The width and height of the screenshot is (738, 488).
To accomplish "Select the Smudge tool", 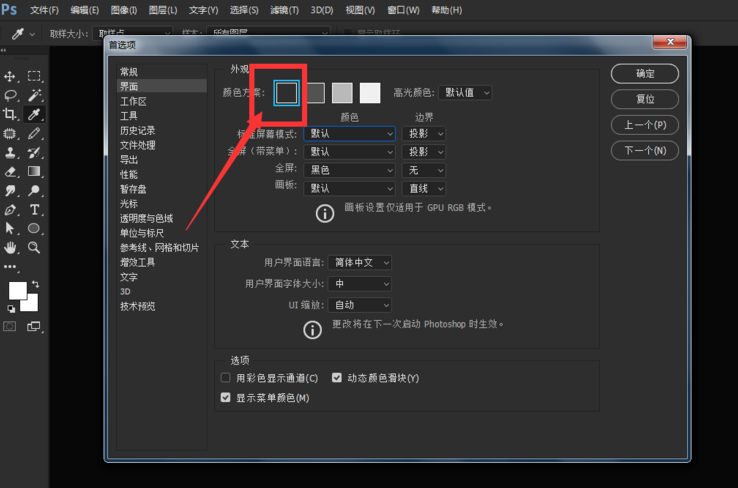I will [10, 191].
